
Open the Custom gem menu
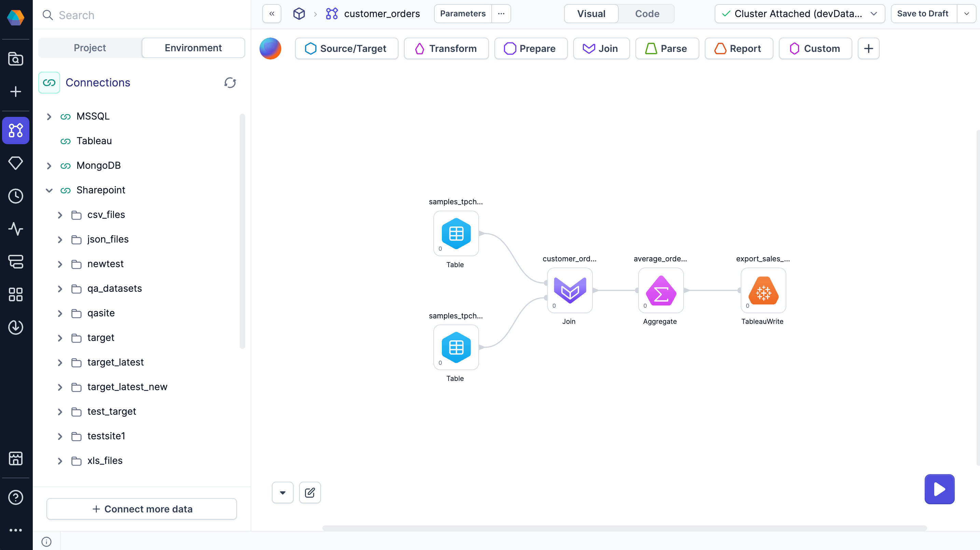point(815,49)
